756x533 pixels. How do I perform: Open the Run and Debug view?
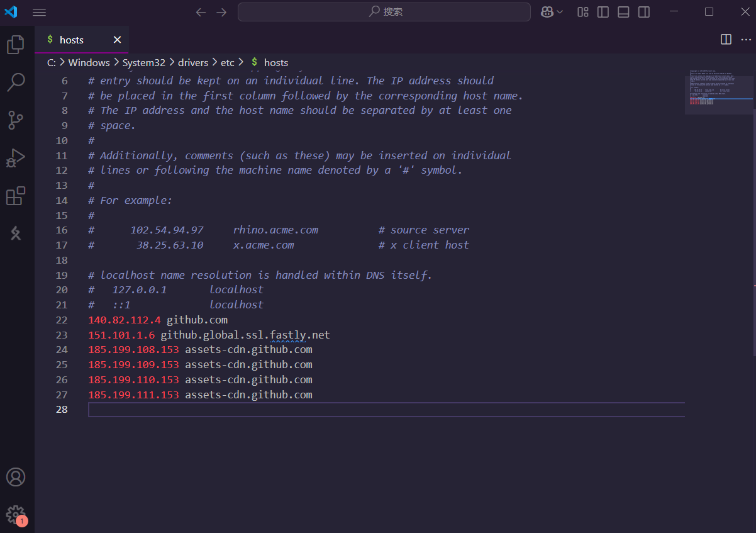tap(16, 158)
